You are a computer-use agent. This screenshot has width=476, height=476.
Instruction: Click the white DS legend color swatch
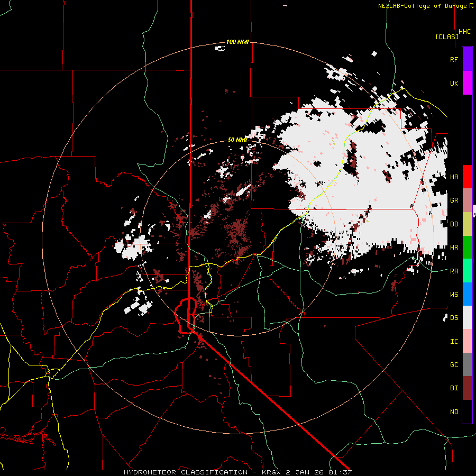[x=467, y=317]
